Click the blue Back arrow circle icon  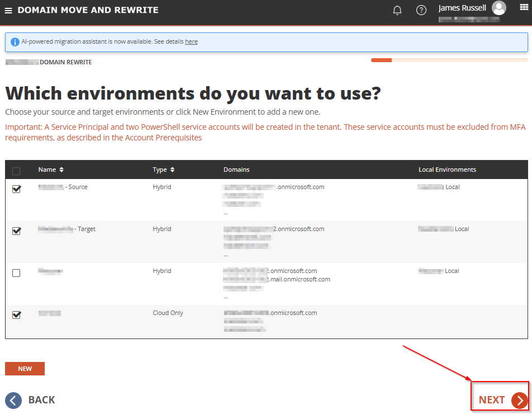[13, 401]
